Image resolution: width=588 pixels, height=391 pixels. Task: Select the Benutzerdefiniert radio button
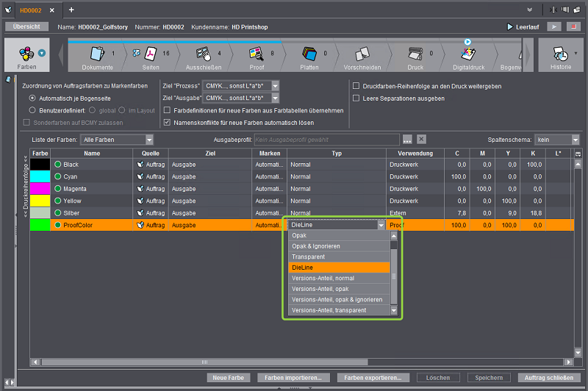pyautogui.click(x=32, y=110)
